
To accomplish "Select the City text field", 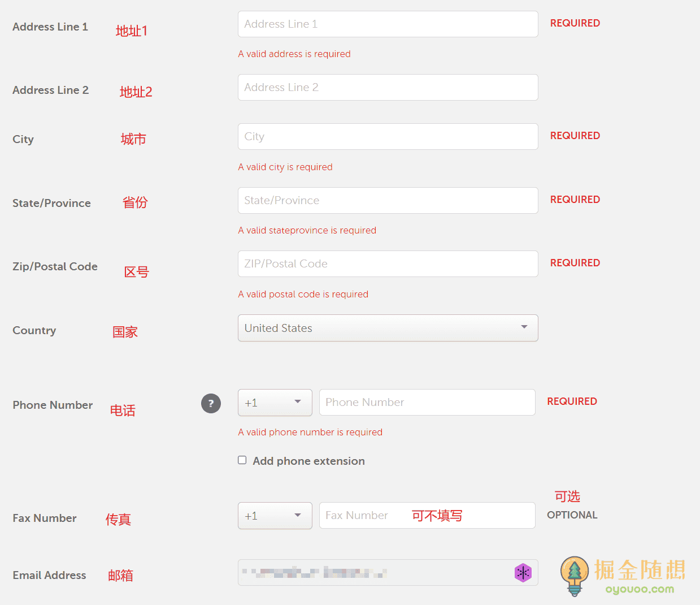I will (x=388, y=137).
